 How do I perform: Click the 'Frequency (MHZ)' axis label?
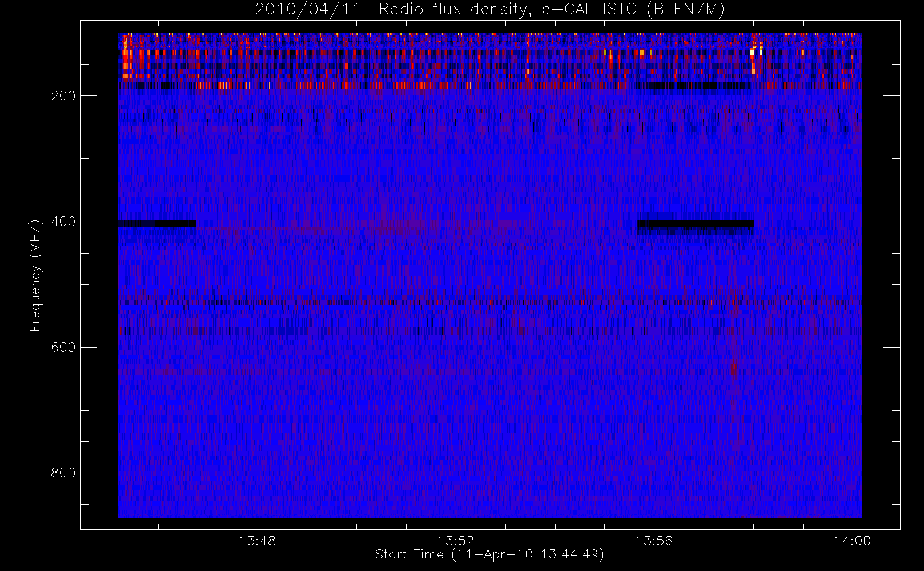point(35,275)
